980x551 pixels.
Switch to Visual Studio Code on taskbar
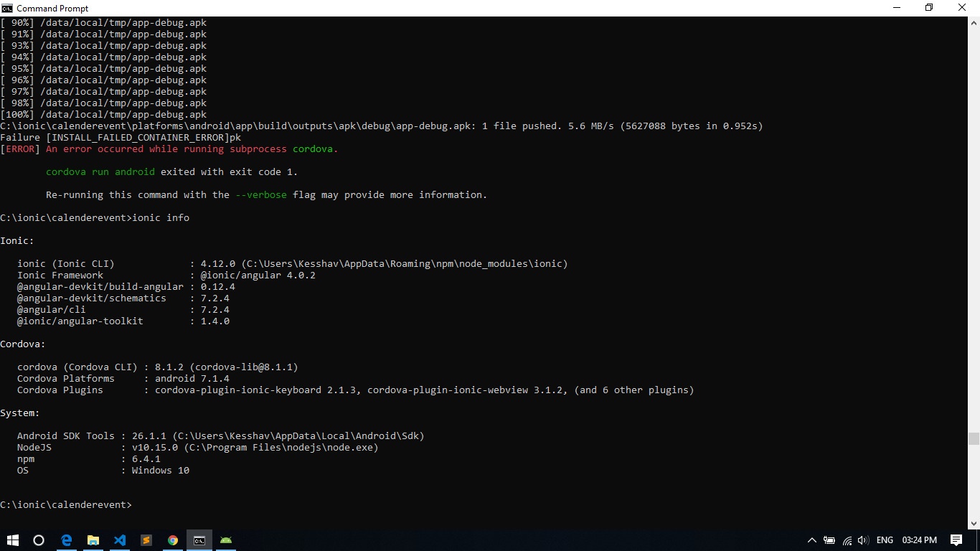point(119,540)
